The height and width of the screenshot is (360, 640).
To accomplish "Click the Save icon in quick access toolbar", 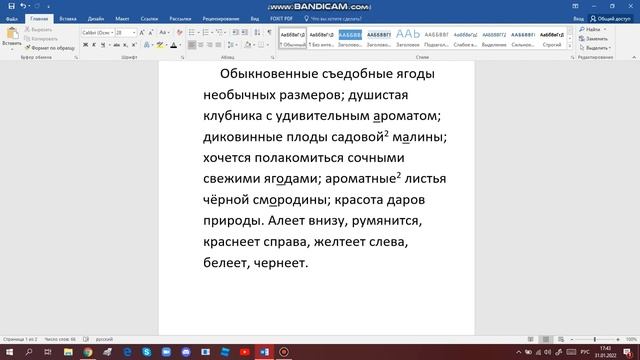I will 11,6.
